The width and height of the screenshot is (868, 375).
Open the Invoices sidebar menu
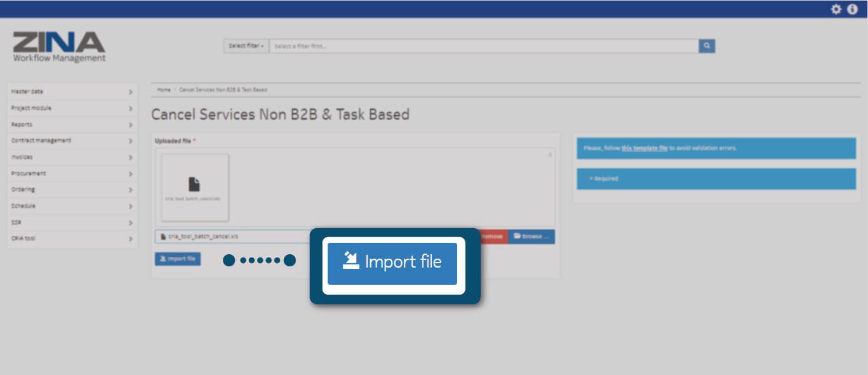[x=72, y=157]
